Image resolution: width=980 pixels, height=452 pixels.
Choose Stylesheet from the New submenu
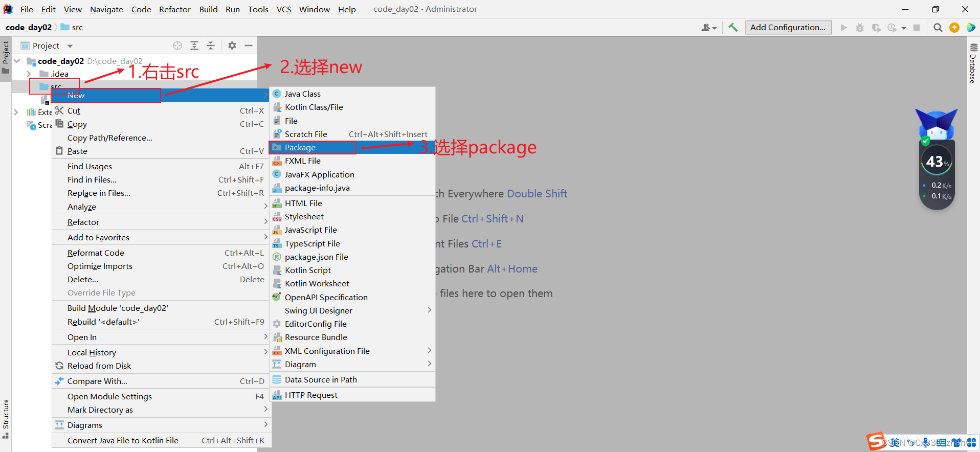[x=352, y=216]
